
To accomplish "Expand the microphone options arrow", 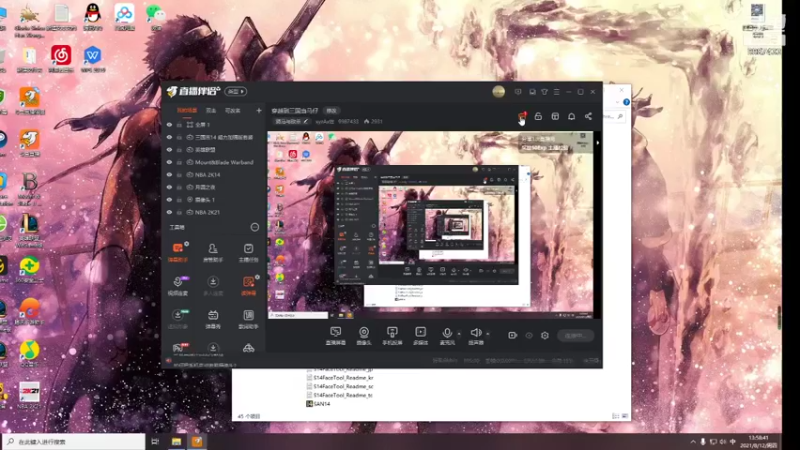I will (x=459, y=335).
